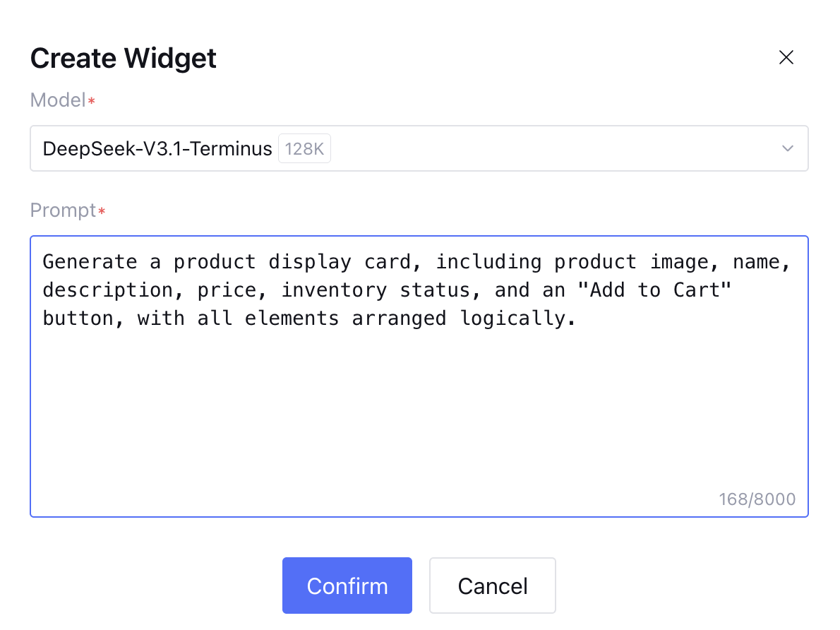Click the Create Widget dialog title
840x630 pixels.
124,58
